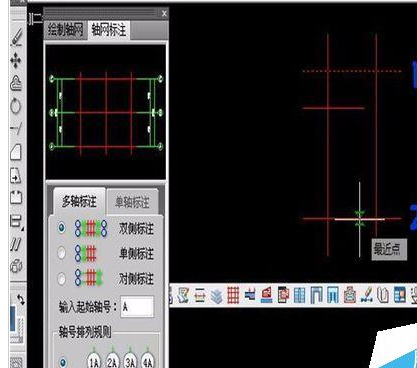Click the pink building block icon

(349, 296)
